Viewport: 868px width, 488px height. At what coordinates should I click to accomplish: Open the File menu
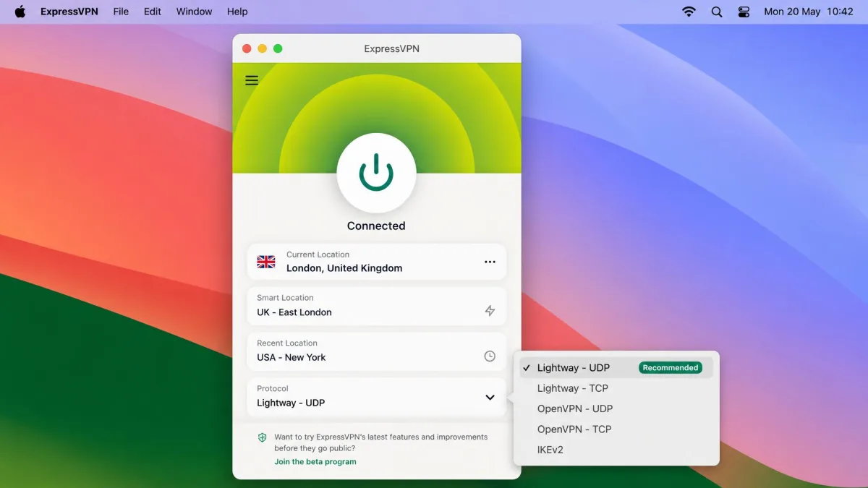pyautogui.click(x=121, y=12)
